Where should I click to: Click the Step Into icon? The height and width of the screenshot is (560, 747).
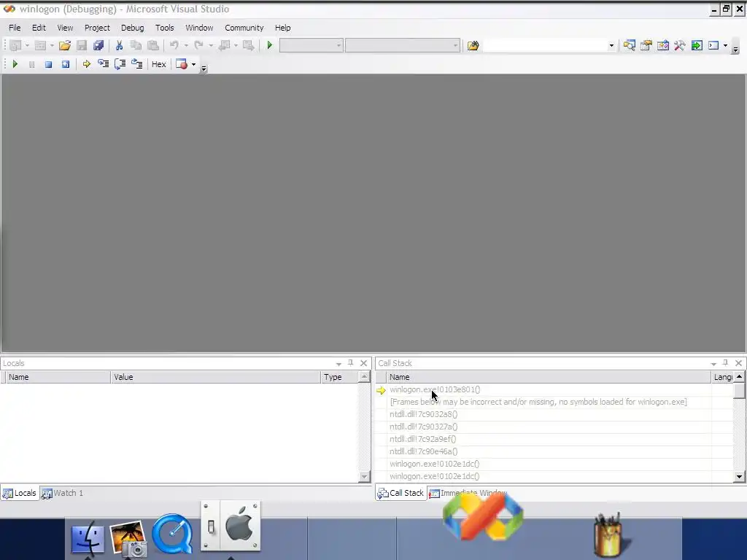103,64
